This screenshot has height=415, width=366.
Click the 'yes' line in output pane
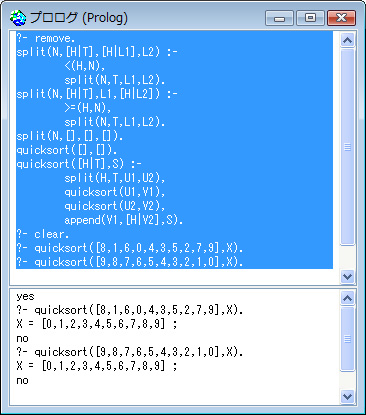pos(25,296)
